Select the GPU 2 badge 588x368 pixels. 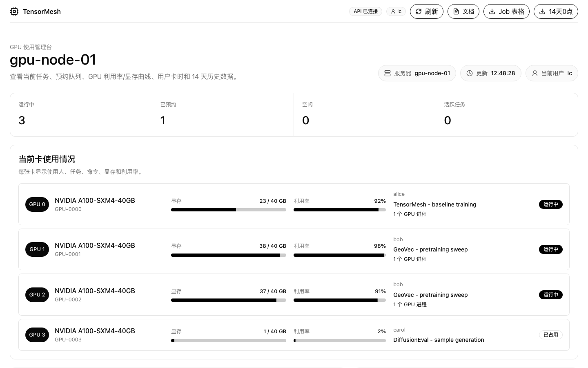click(37, 295)
